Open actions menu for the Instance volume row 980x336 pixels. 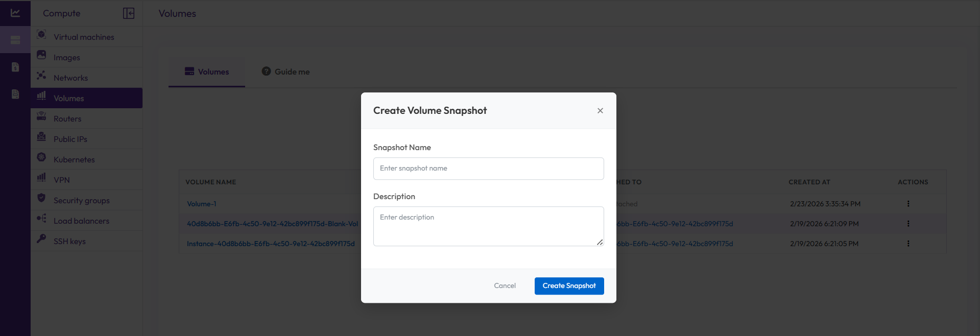[x=908, y=244]
